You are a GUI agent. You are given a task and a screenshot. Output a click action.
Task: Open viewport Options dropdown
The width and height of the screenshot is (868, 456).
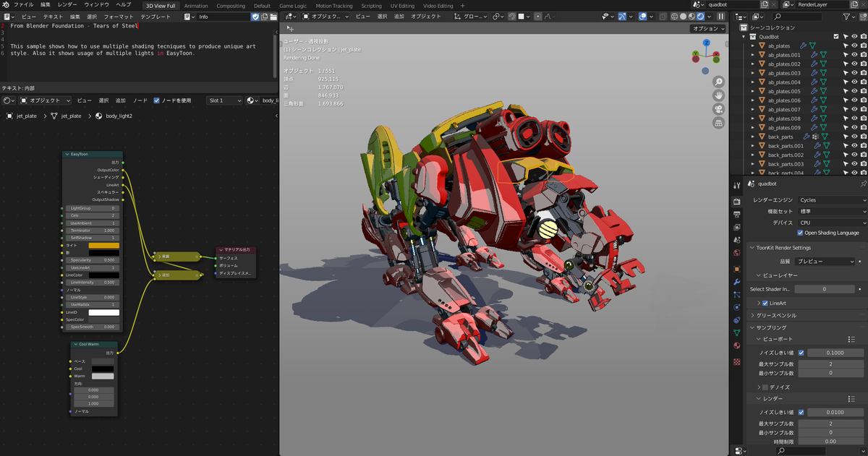point(707,29)
